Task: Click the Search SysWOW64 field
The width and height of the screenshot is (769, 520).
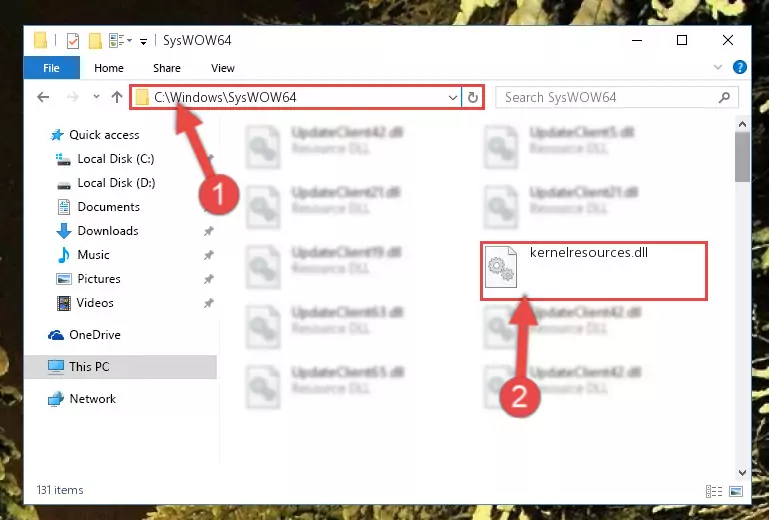Action: pos(616,97)
